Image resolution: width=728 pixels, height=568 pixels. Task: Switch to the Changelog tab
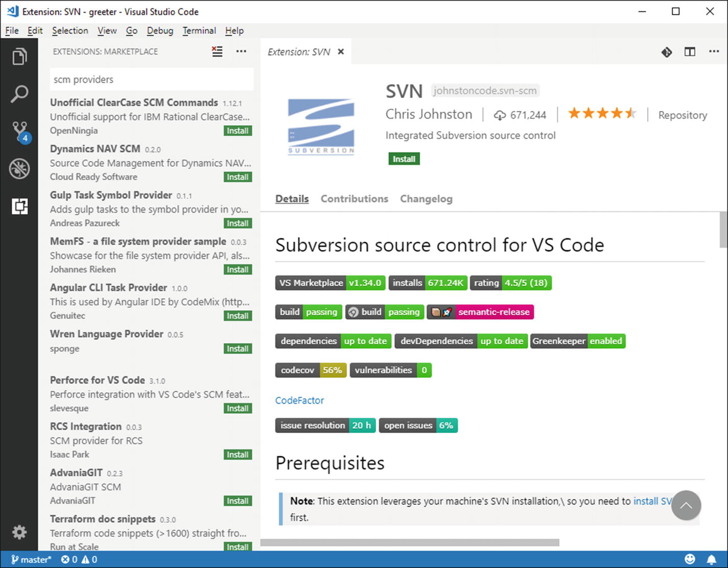426,199
